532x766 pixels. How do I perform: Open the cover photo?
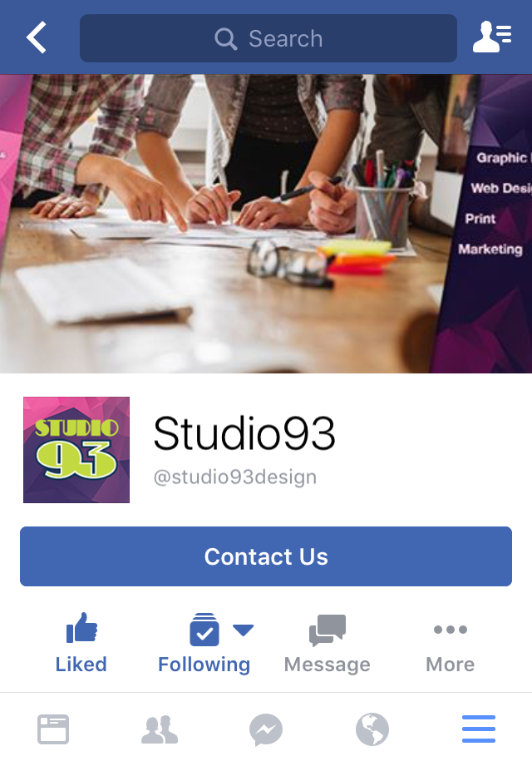(266, 224)
